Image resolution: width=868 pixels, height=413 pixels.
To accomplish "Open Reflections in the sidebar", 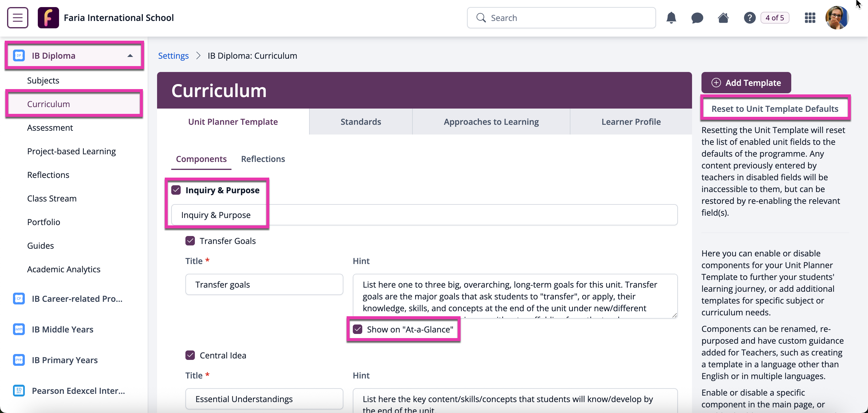I will click(x=48, y=175).
